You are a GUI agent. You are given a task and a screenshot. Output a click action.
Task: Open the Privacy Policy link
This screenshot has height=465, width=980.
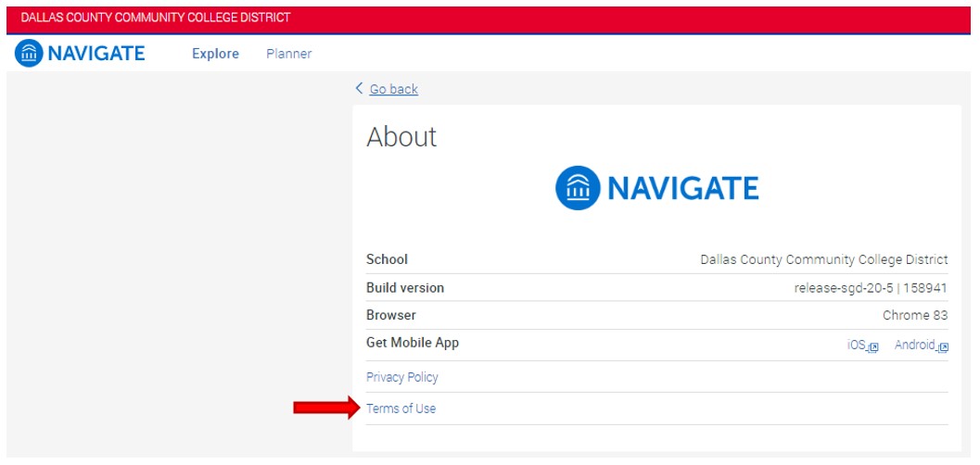click(401, 377)
